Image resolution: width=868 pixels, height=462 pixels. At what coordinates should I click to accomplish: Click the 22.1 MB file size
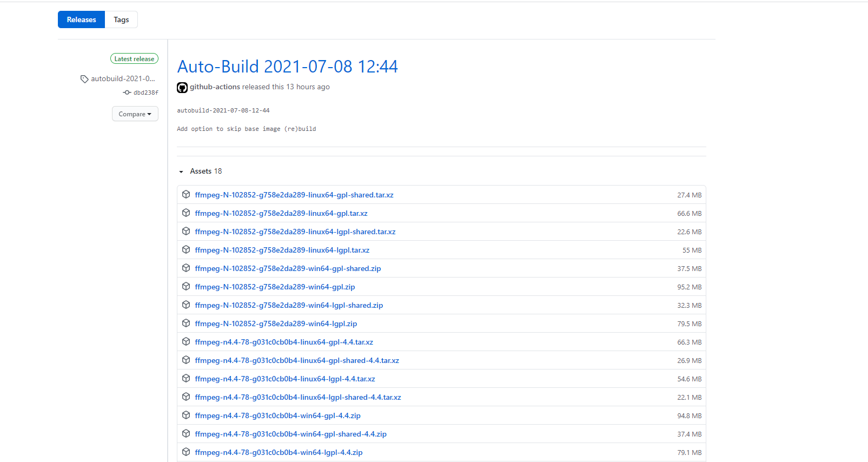tap(690, 398)
